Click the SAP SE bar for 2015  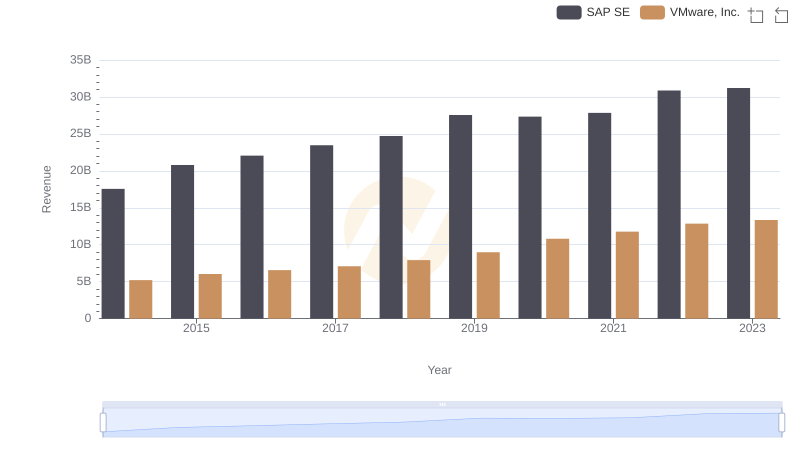[x=183, y=242]
